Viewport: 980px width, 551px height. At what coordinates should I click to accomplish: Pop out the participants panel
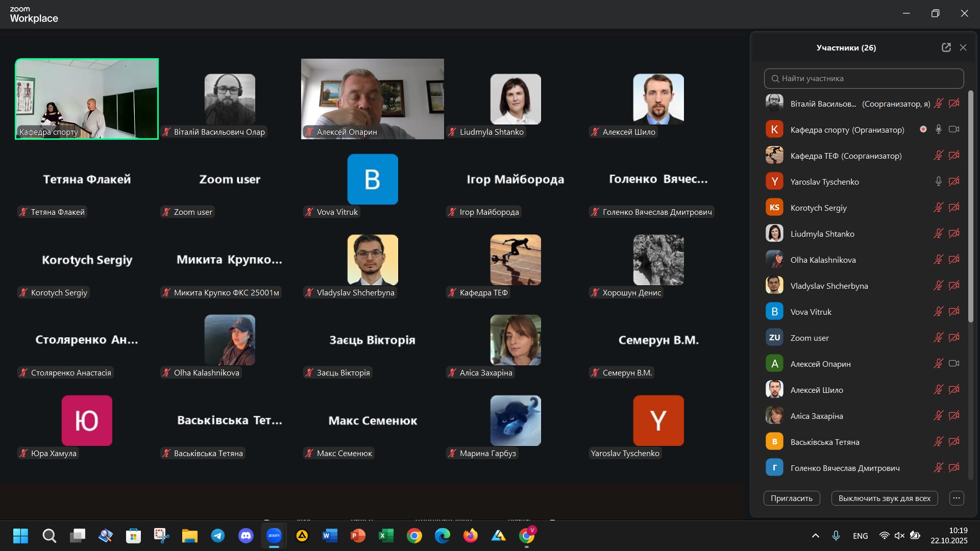point(946,47)
